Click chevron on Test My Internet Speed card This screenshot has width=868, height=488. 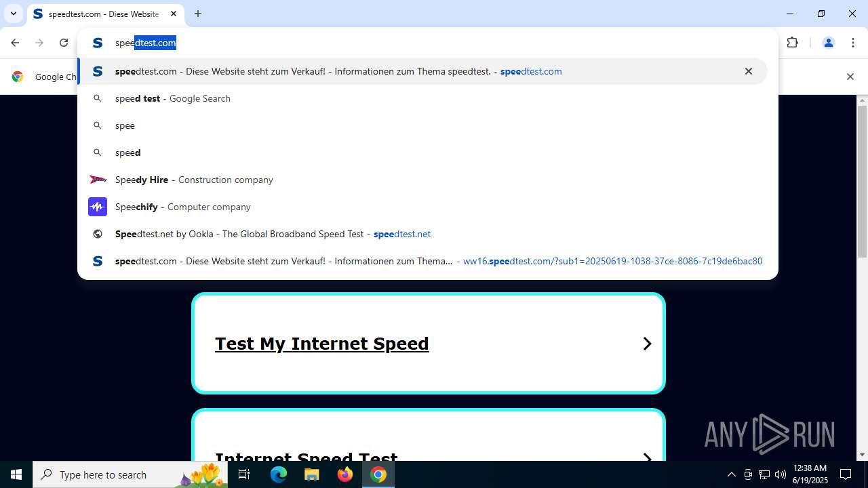point(647,344)
